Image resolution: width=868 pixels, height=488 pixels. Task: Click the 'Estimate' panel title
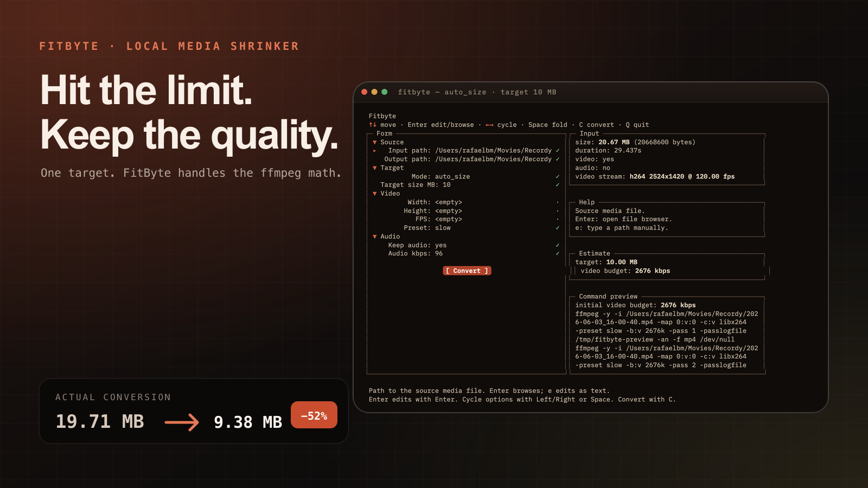tap(595, 254)
